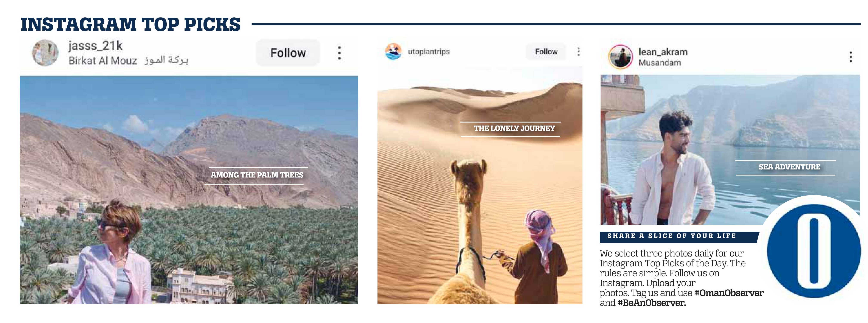This screenshot has width=868, height=323.
Task: Follow the jasss_21k account
Action: 288,53
